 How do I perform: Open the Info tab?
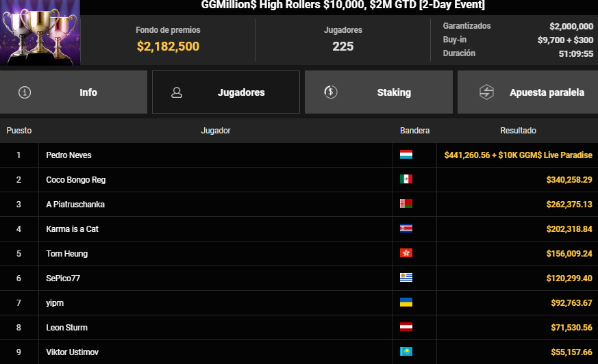point(73,92)
